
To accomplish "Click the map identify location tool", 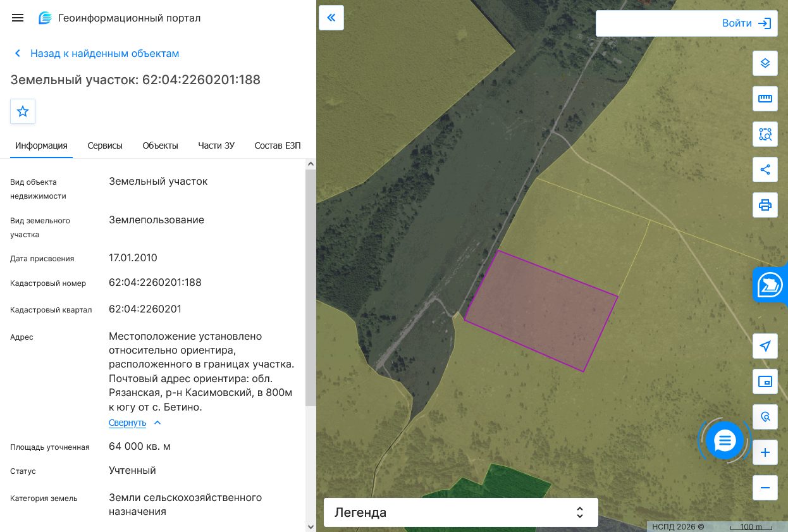I will tap(765, 417).
